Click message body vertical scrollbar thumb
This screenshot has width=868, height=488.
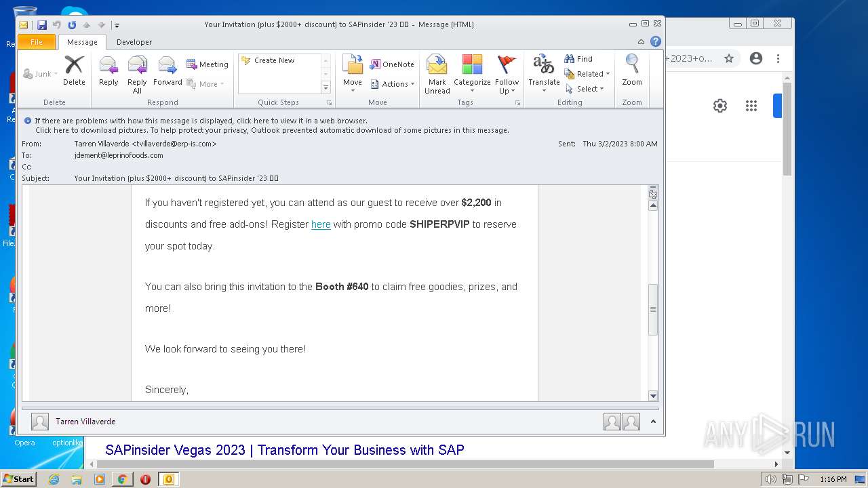tap(653, 309)
